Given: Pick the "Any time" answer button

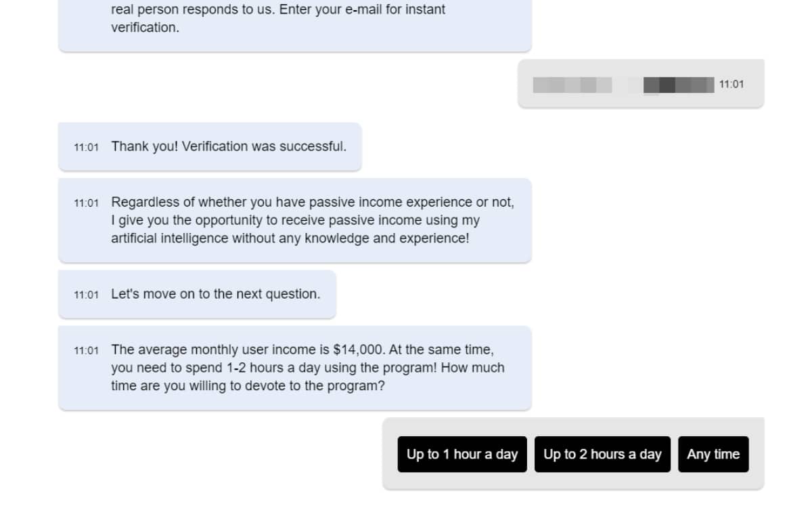Looking at the screenshot, I should click(x=713, y=454).
